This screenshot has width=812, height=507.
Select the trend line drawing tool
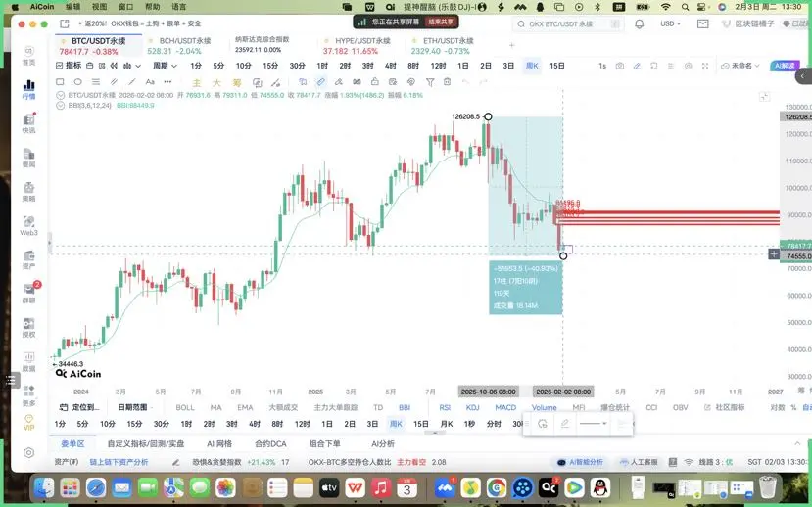pyautogui.click(x=132, y=82)
